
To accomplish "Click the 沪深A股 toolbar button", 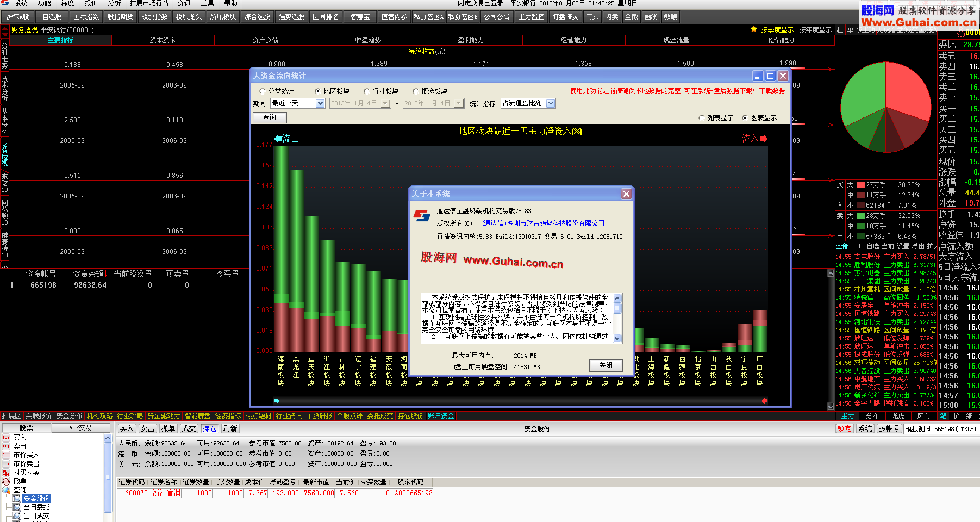I will 17,17.
